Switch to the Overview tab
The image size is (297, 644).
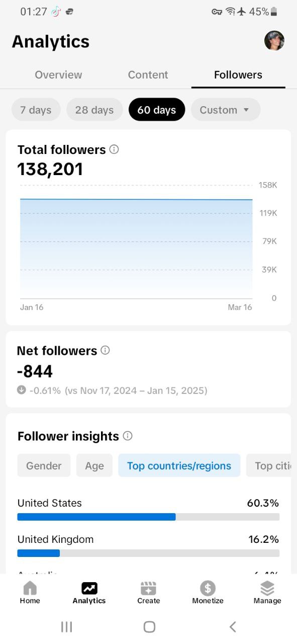pyautogui.click(x=58, y=75)
